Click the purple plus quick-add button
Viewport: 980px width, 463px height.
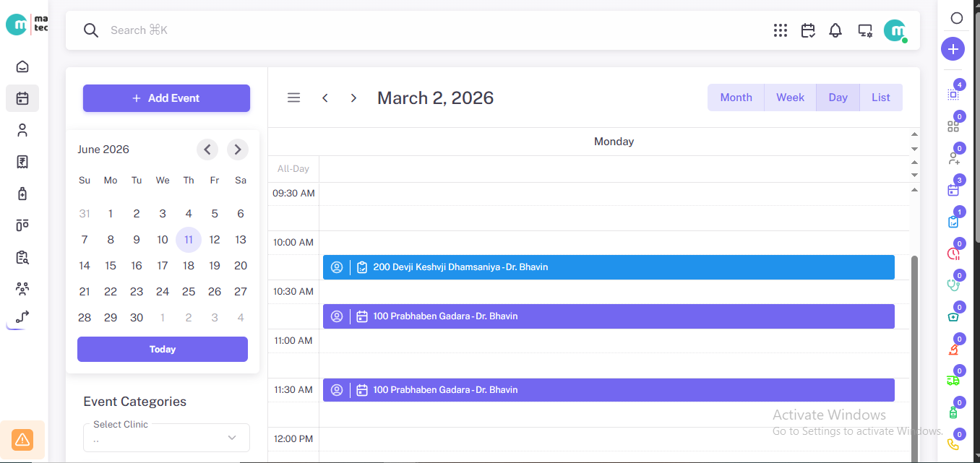point(953,49)
